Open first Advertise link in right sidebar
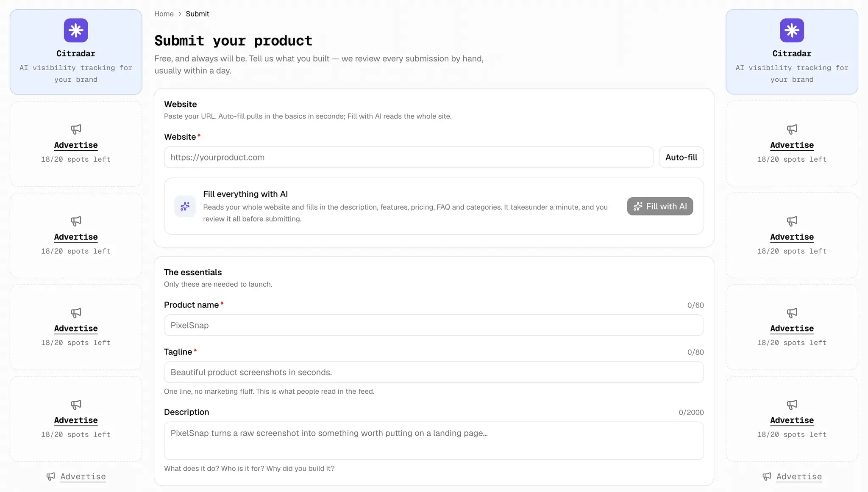 tap(792, 145)
